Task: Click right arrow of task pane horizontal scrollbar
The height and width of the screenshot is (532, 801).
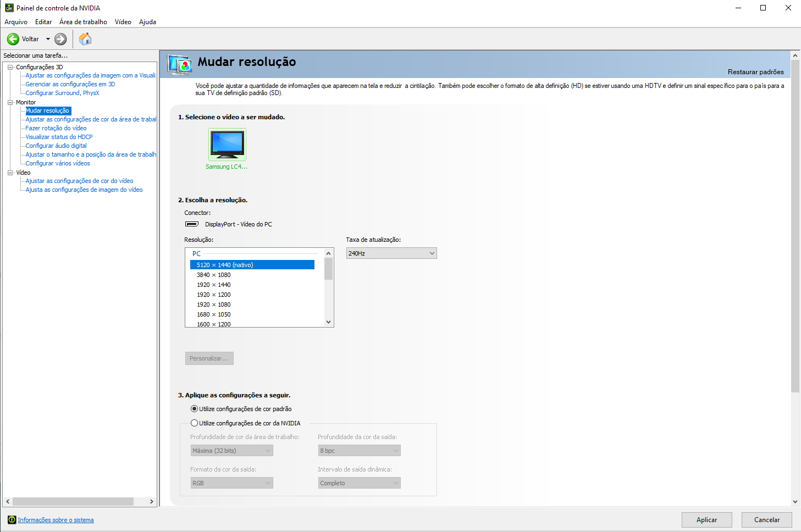Action: pyautogui.click(x=152, y=502)
